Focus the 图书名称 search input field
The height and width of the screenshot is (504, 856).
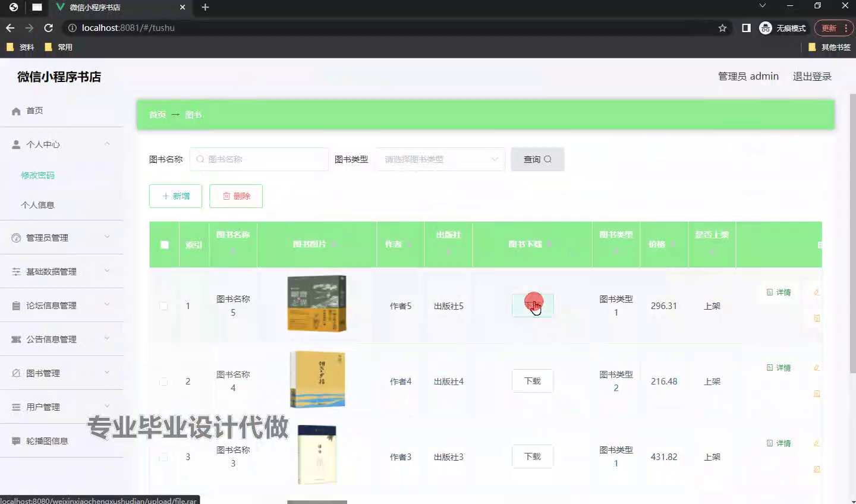(259, 159)
